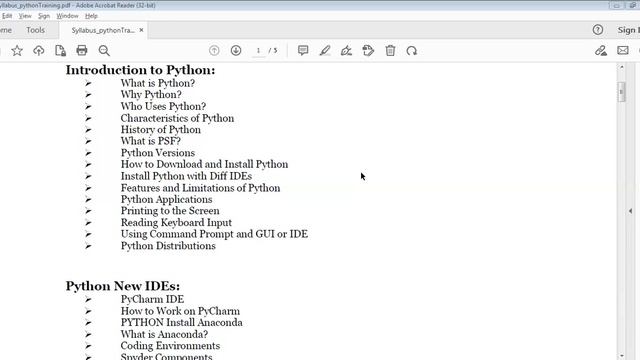Open the Fill and Sign tool
Screen dimensions: 640x360
[x=347, y=51]
